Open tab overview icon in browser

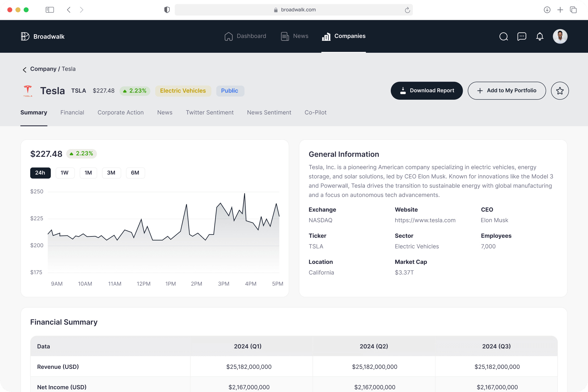(x=573, y=10)
